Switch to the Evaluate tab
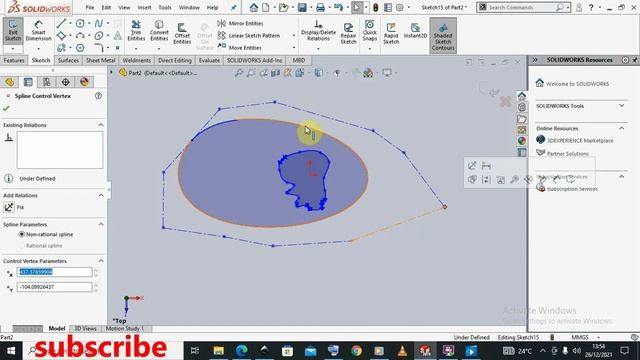 pyautogui.click(x=209, y=60)
